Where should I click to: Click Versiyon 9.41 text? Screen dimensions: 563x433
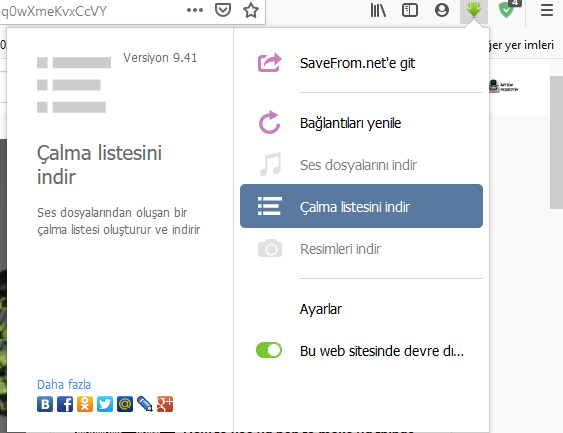click(160, 58)
